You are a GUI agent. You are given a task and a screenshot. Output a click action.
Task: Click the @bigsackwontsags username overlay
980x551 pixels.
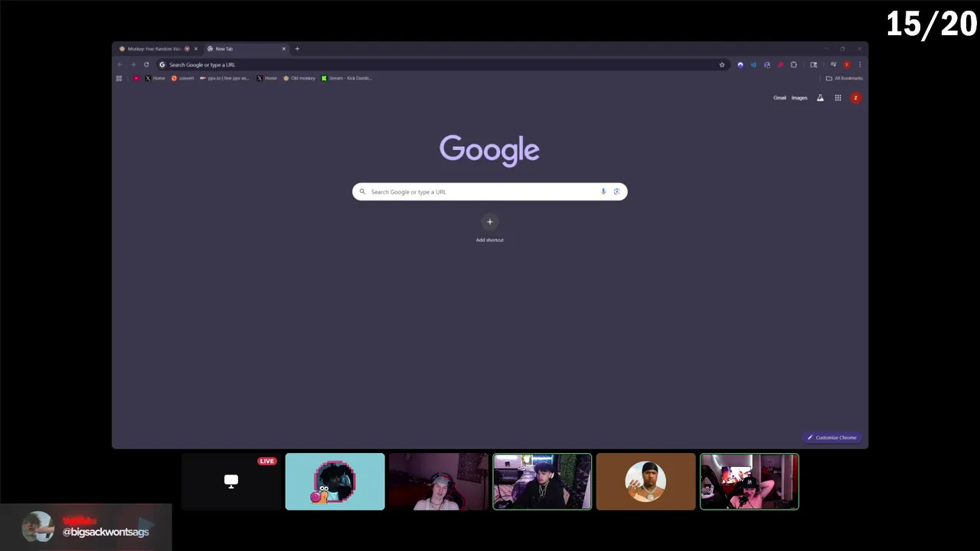tap(106, 532)
